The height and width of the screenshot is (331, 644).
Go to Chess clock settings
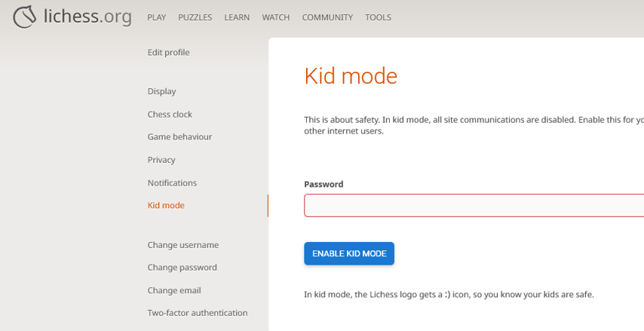point(170,114)
